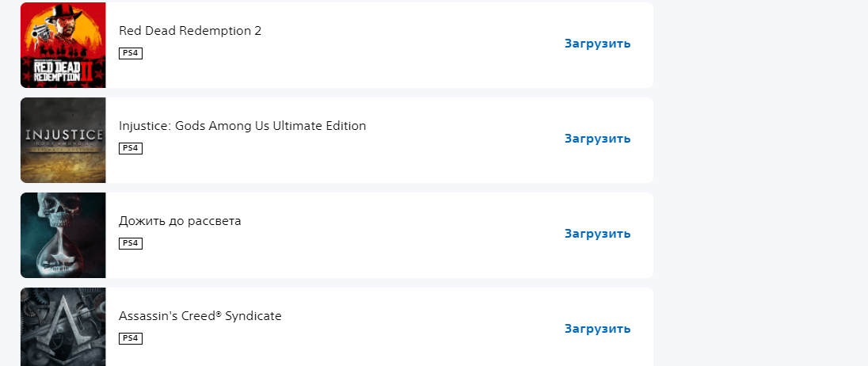Click Загрузить next to Дожить до рассвета
The image size is (868, 366).
point(597,234)
